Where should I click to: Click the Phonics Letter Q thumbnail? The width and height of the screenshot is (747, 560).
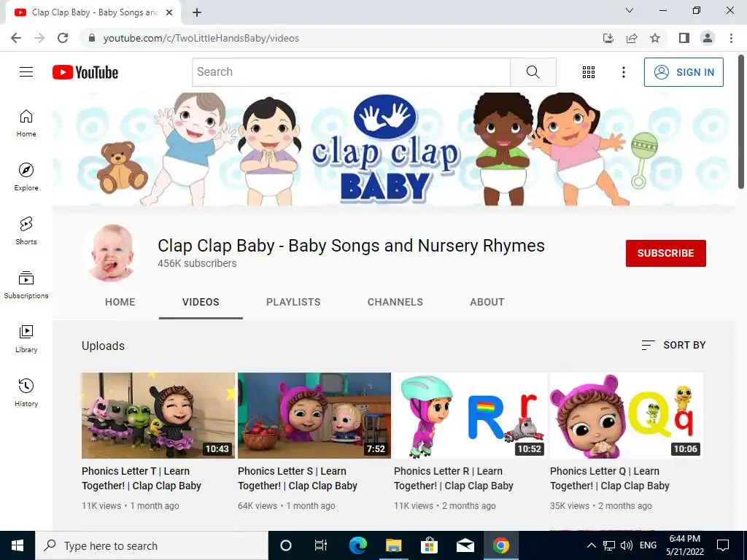(627, 416)
